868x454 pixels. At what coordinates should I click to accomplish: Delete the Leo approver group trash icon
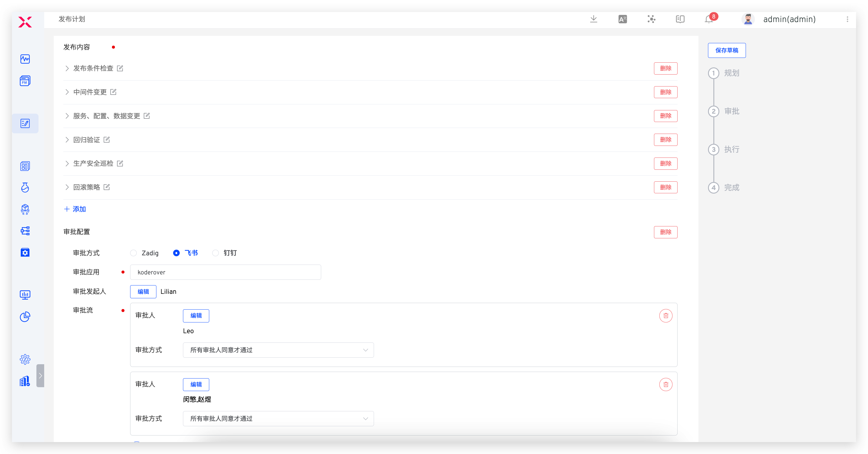(666, 316)
